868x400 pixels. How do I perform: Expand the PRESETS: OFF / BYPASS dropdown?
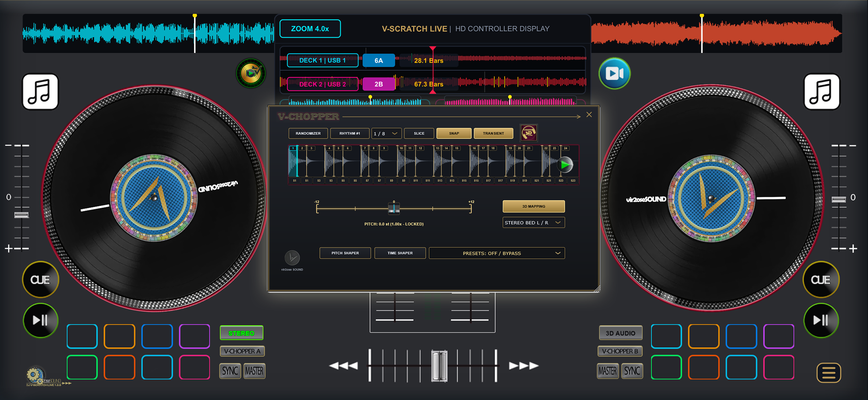(x=497, y=253)
